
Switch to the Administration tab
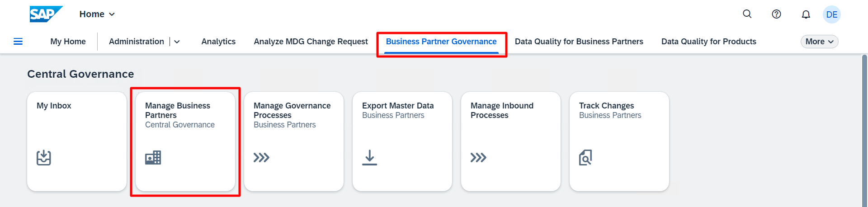pyautogui.click(x=137, y=42)
